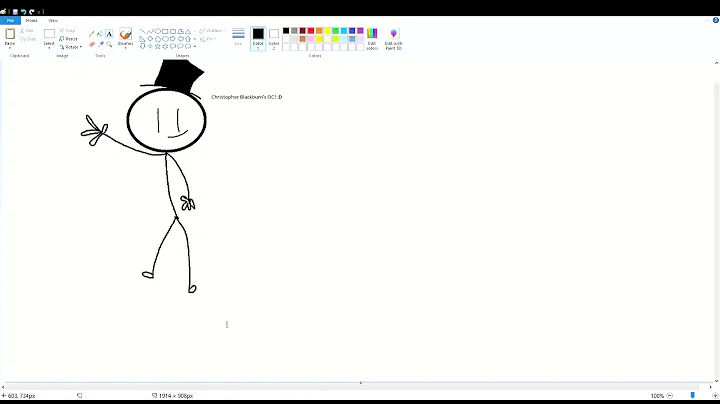Screen dimensions: 720x404
Task: Click the zoom slider handle
Action: 692,395
